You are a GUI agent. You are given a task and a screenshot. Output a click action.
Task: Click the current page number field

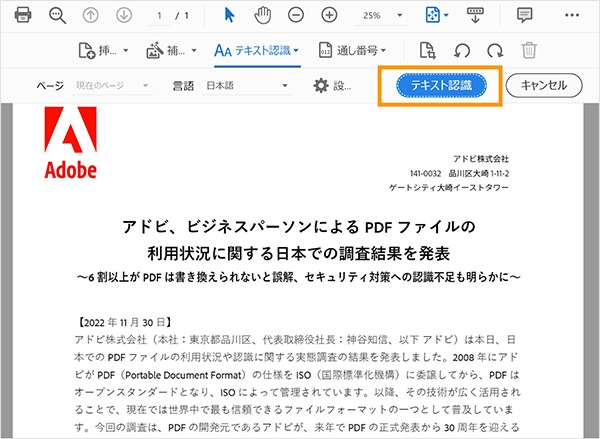160,16
